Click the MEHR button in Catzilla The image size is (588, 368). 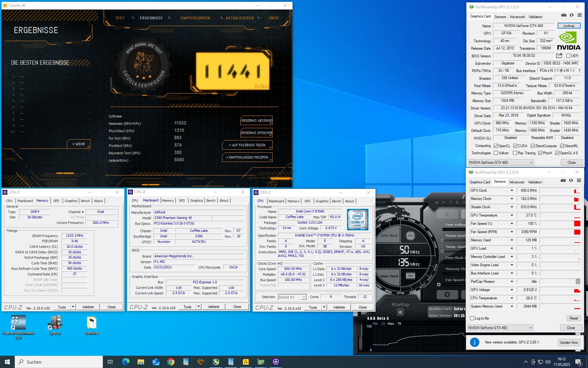click(78, 144)
